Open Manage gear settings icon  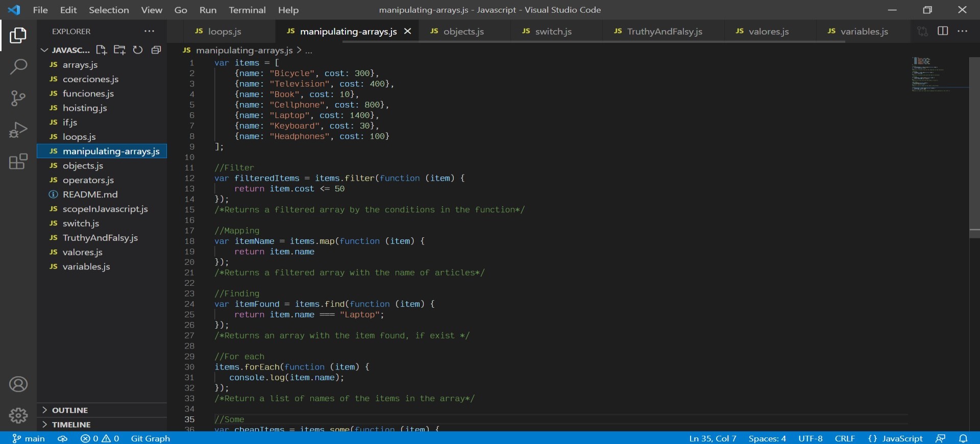(18, 415)
